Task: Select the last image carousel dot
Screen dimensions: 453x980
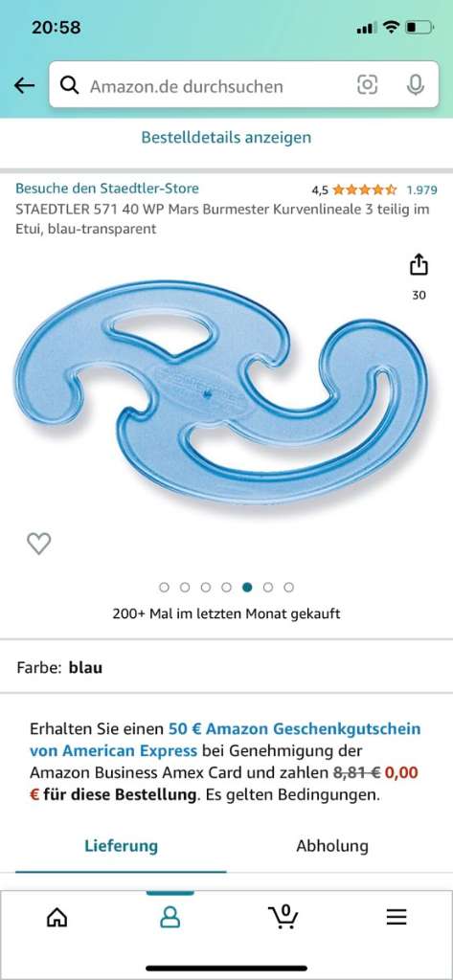Action: [288, 587]
